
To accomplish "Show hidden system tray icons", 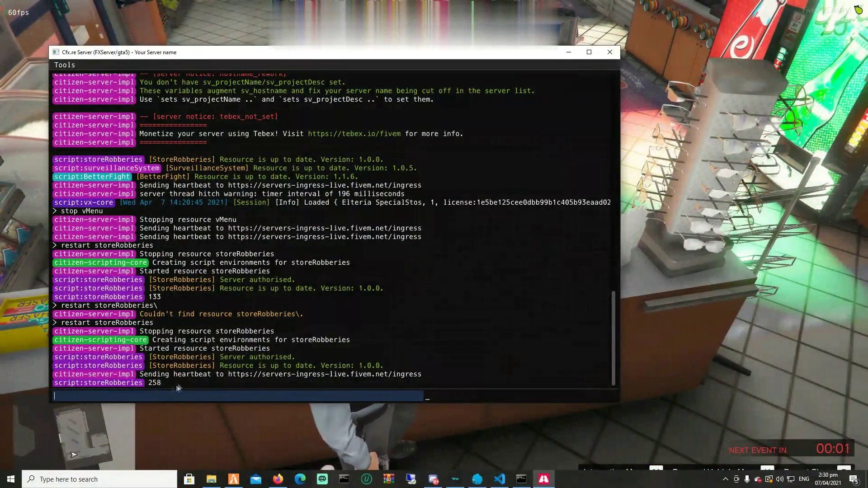I will pos(726,479).
